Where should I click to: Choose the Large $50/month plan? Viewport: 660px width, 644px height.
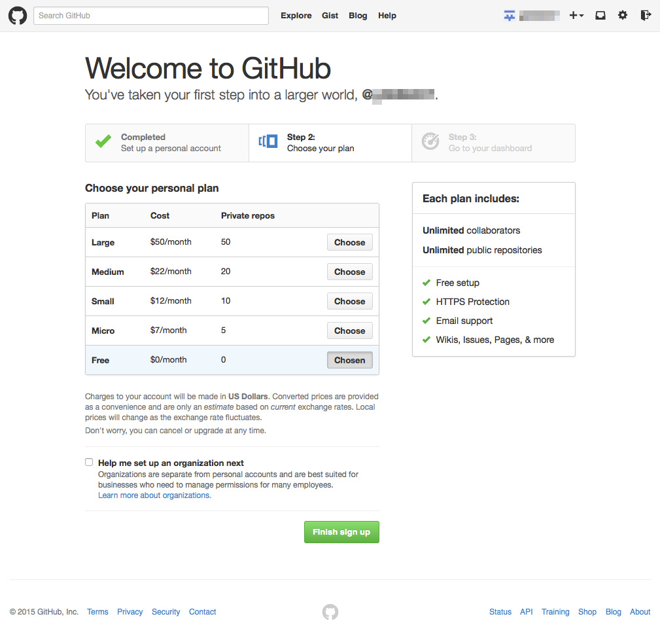(x=349, y=242)
